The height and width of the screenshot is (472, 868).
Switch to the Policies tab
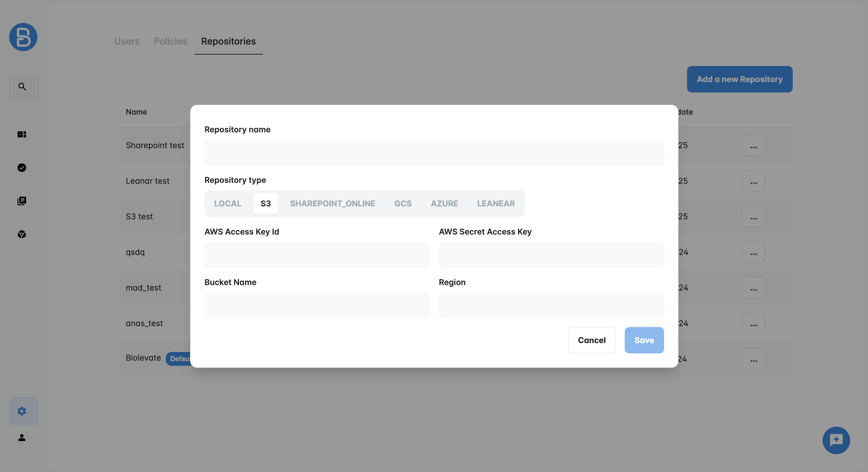tap(170, 41)
